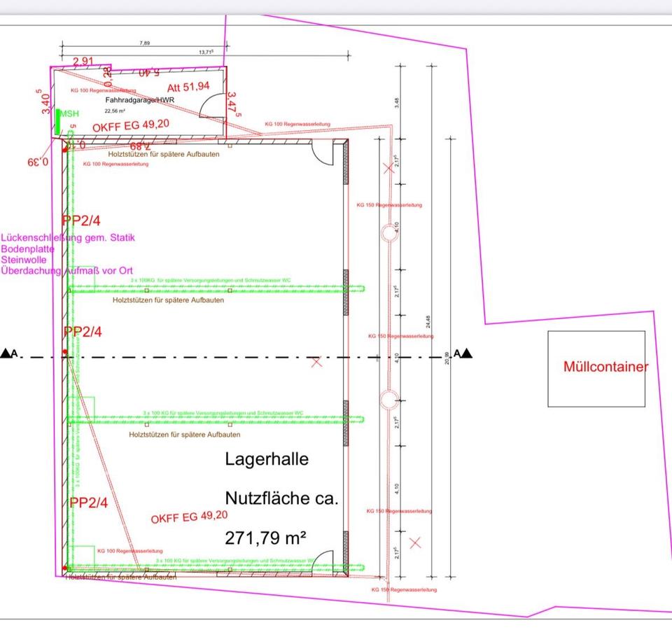Click OKFF EG 49,20 inside the Lagerhalle
The image size is (672, 630).
[189, 517]
